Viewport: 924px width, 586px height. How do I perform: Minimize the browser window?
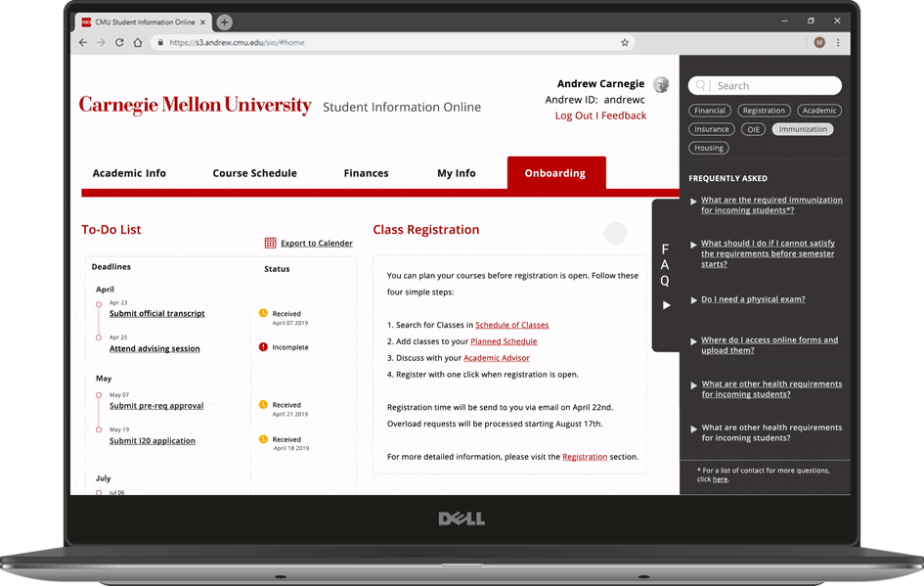click(784, 21)
